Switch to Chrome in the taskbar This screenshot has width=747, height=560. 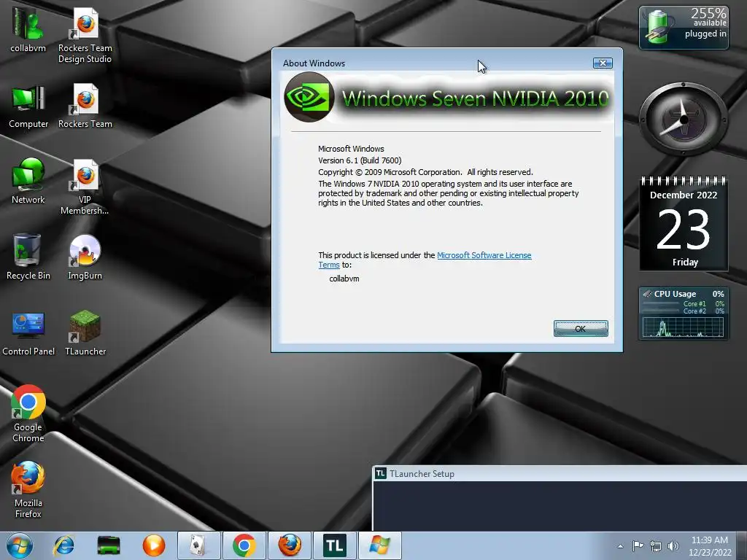[244, 545]
